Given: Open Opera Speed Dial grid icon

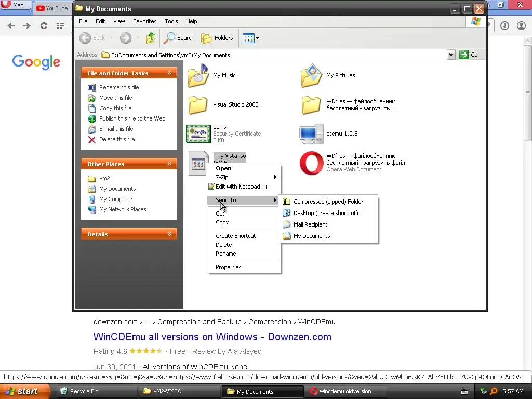Looking at the screenshot, I should pos(61,25).
